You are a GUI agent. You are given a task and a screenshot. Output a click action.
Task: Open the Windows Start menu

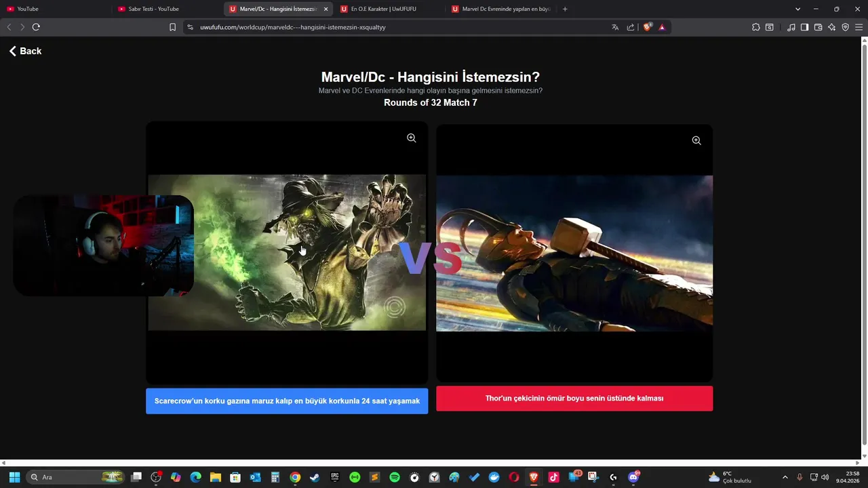[14, 477]
